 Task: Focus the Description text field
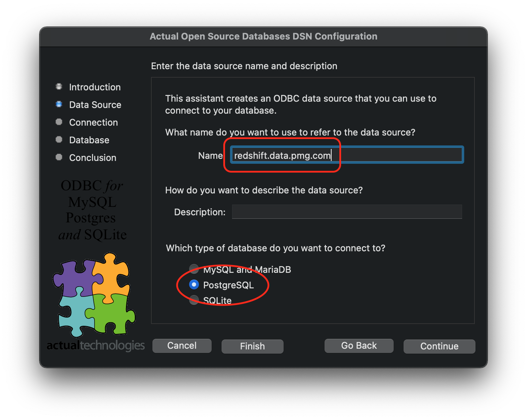[347, 212]
